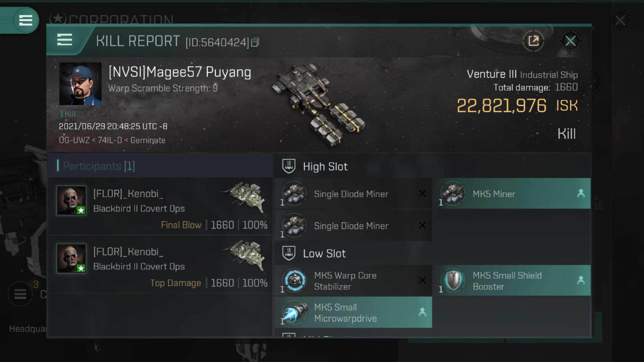This screenshot has height=362, width=644.
Task: View Magee57 Puyang's character portrait
Action: [80, 84]
